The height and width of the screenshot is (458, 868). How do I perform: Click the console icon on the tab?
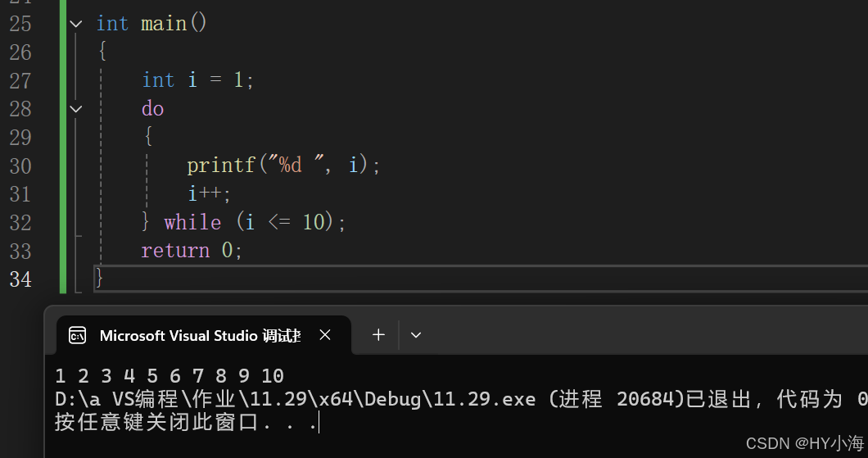click(x=78, y=336)
